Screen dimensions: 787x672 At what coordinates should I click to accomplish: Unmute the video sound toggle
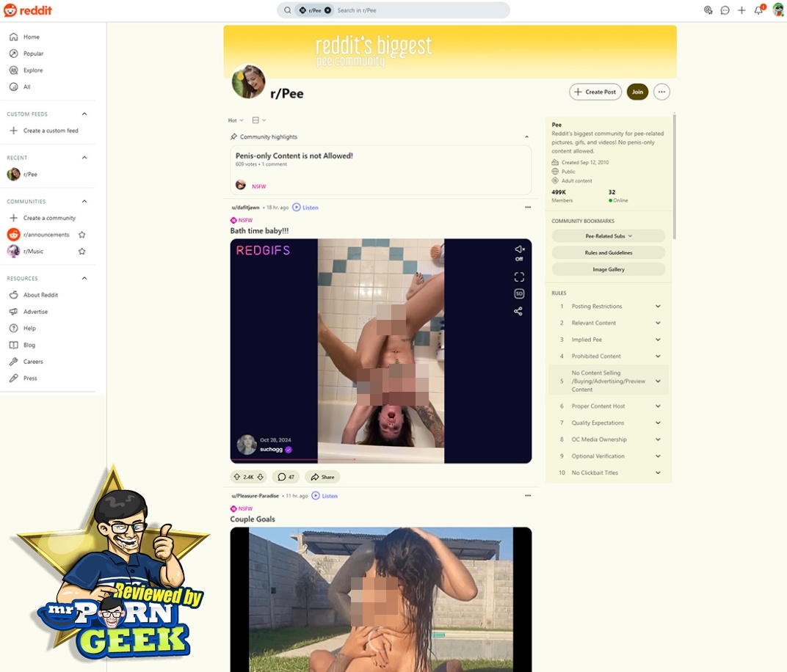point(519,250)
